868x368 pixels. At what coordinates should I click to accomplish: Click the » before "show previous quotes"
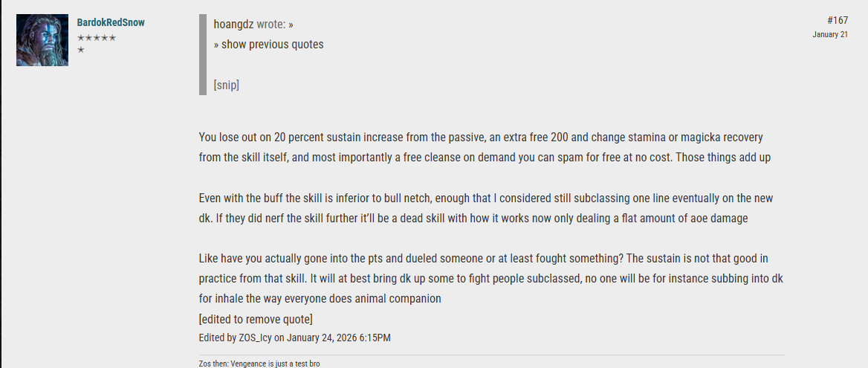click(216, 45)
